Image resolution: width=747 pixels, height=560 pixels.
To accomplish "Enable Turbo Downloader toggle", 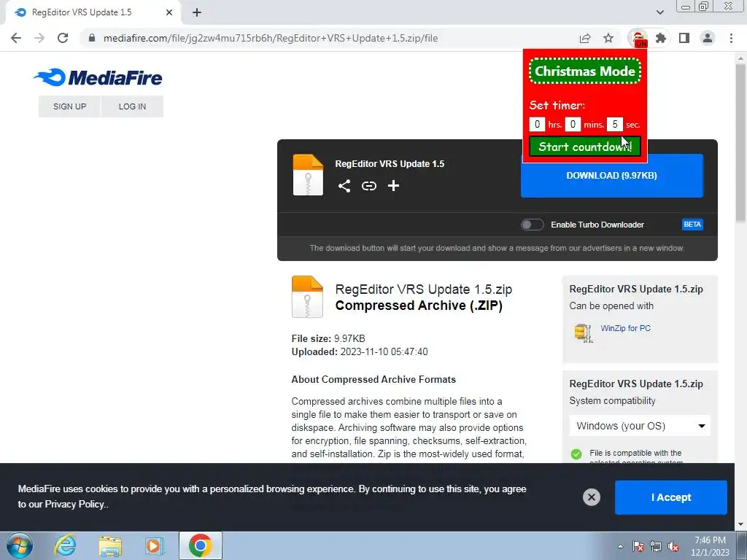I will [x=532, y=225].
